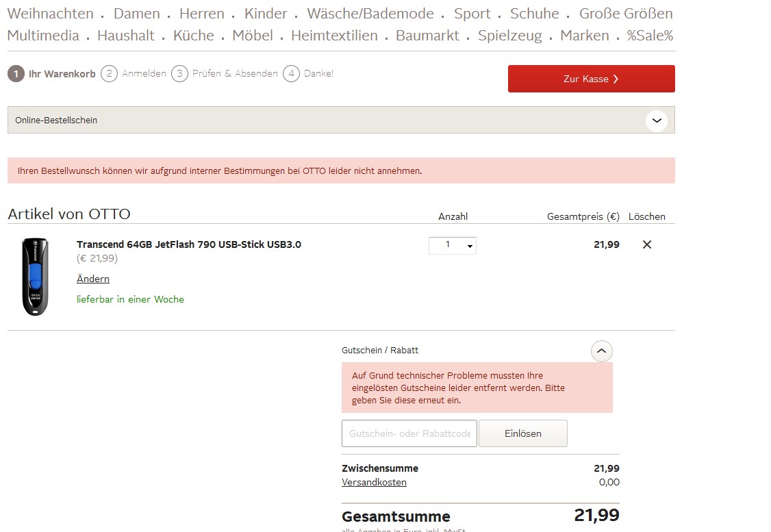Image resolution: width=771 pixels, height=532 pixels.
Task: Click the order-rejected error message banner
Action: coord(341,170)
